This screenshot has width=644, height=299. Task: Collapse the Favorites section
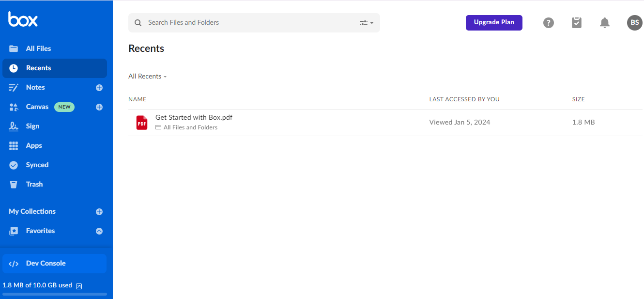pyautogui.click(x=99, y=231)
